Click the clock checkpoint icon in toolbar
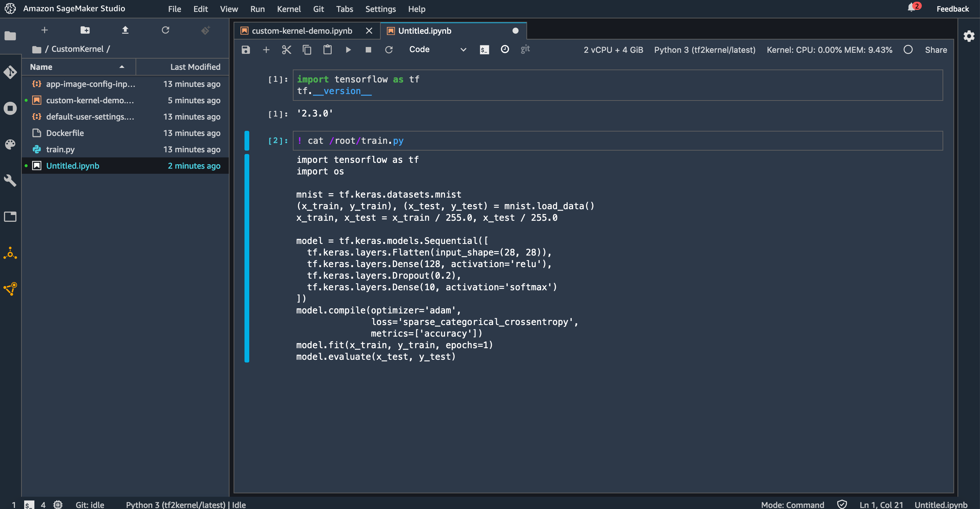Image resolution: width=980 pixels, height=509 pixels. click(x=505, y=49)
